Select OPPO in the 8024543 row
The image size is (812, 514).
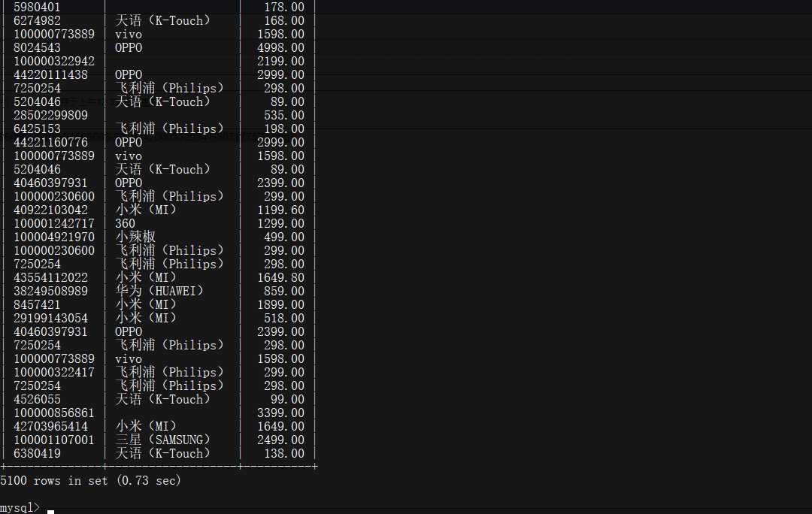point(129,47)
